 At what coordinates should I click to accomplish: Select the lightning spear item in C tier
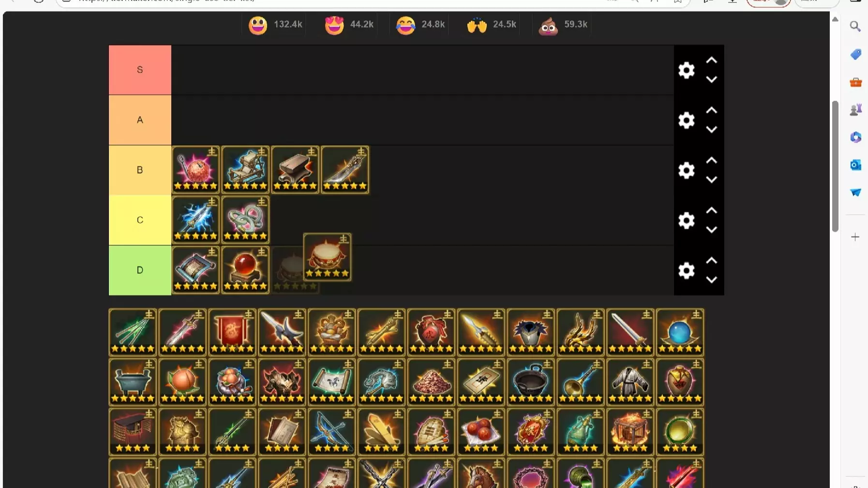(195, 220)
